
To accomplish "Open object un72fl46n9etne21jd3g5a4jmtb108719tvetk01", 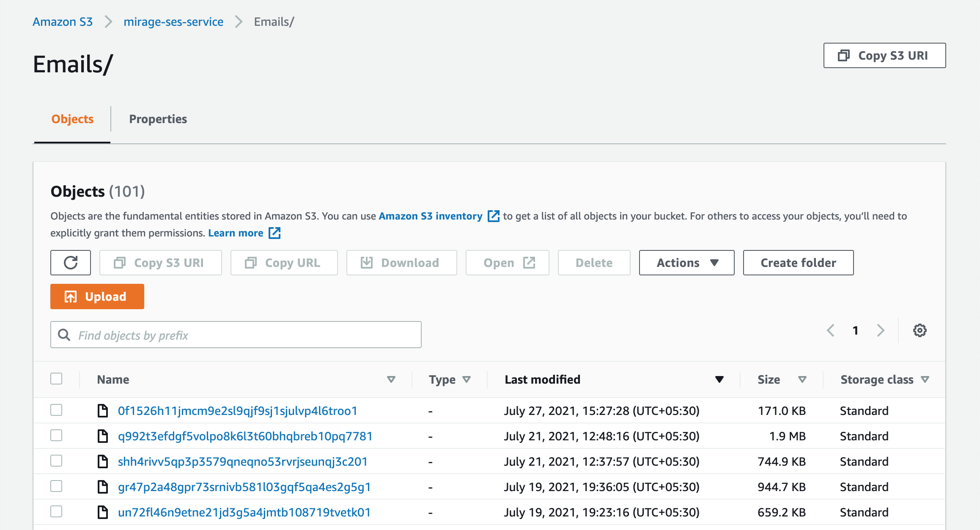I will coord(244,512).
